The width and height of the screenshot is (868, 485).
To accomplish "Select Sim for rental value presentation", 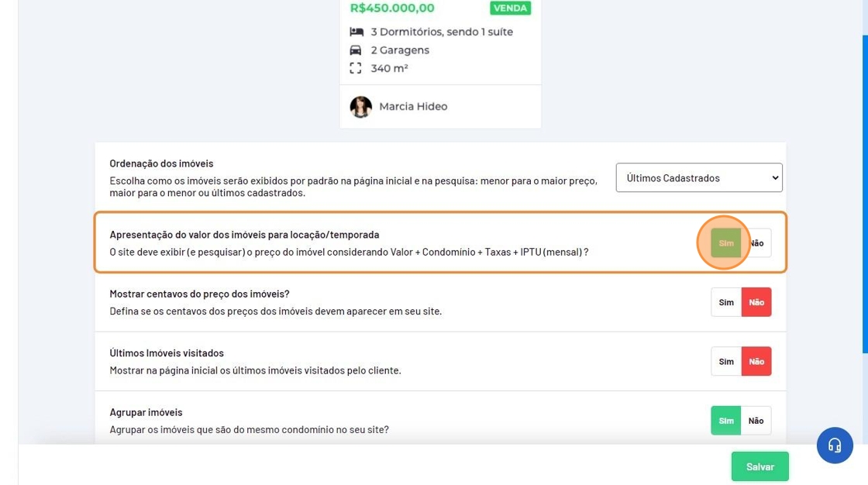I will click(726, 243).
